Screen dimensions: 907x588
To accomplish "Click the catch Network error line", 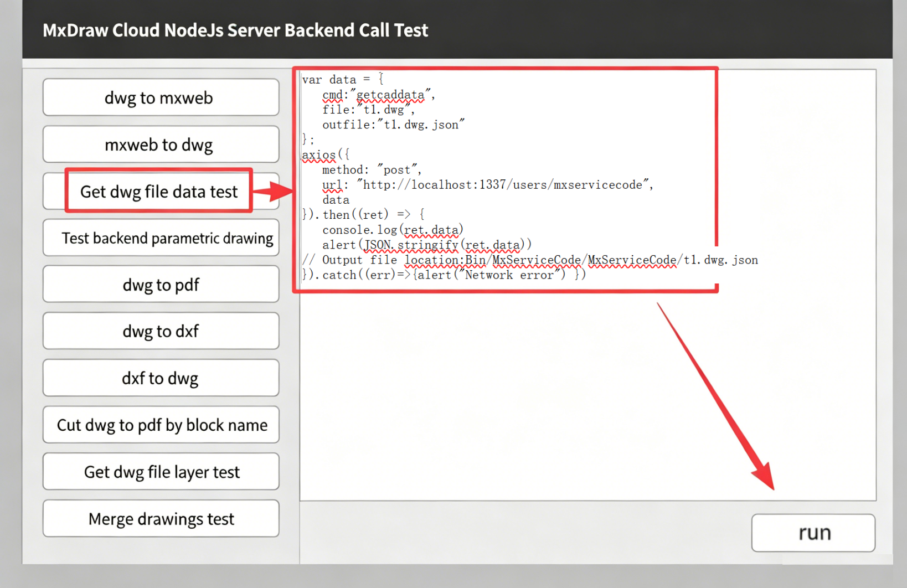I will point(444,275).
